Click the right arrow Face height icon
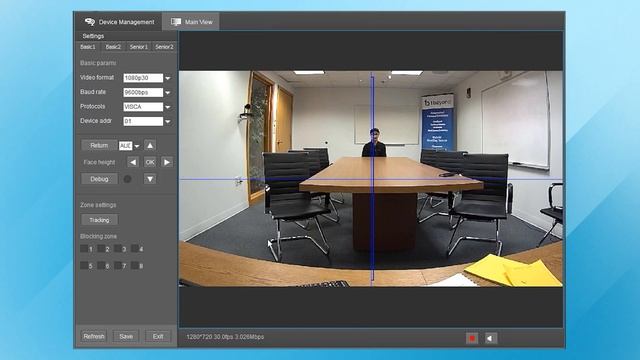 tap(167, 162)
